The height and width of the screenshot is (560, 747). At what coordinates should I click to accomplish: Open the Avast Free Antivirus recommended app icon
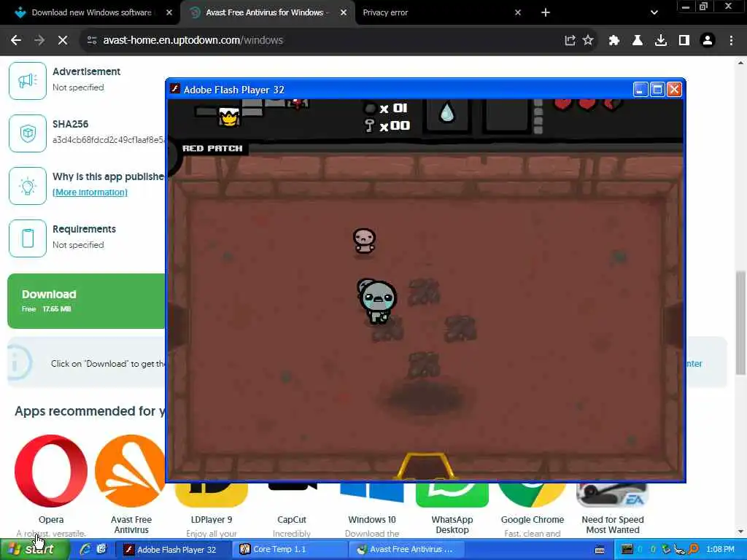(130, 472)
